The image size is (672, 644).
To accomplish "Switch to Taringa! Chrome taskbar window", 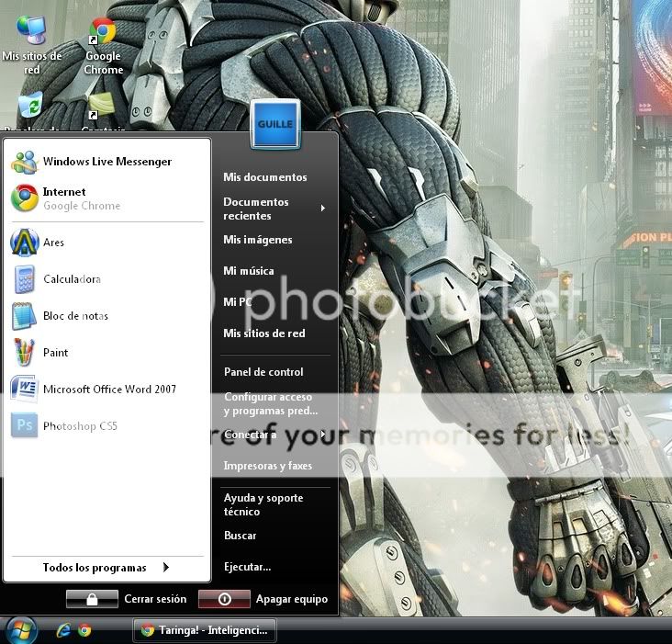I will click(205, 631).
